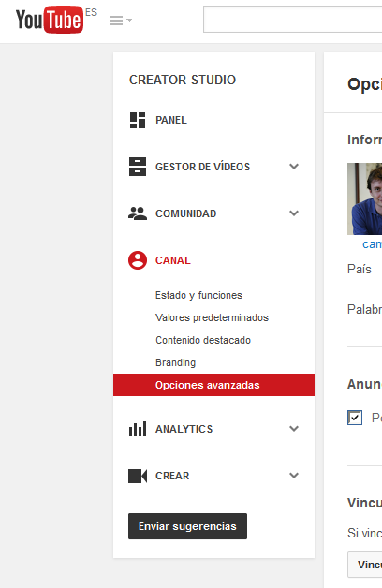Select Opciones avanzadas item
Image resolution: width=382 pixels, height=588 pixels.
pos(213,385)
